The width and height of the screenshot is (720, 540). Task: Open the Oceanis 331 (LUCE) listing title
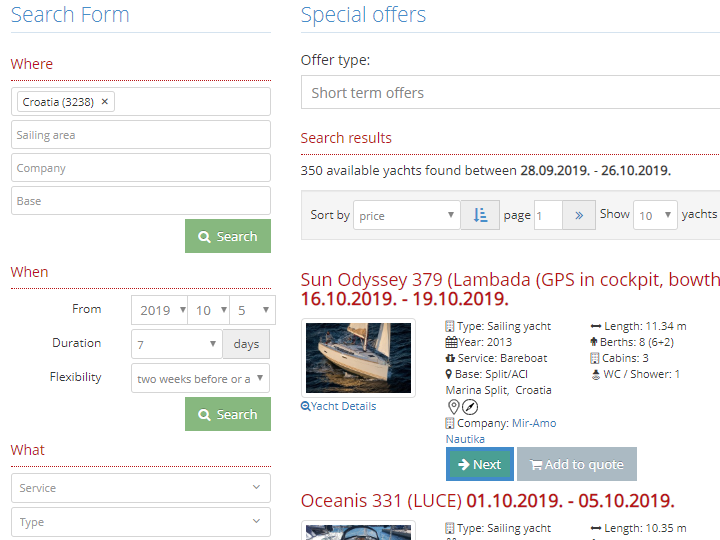click(381, 500)
